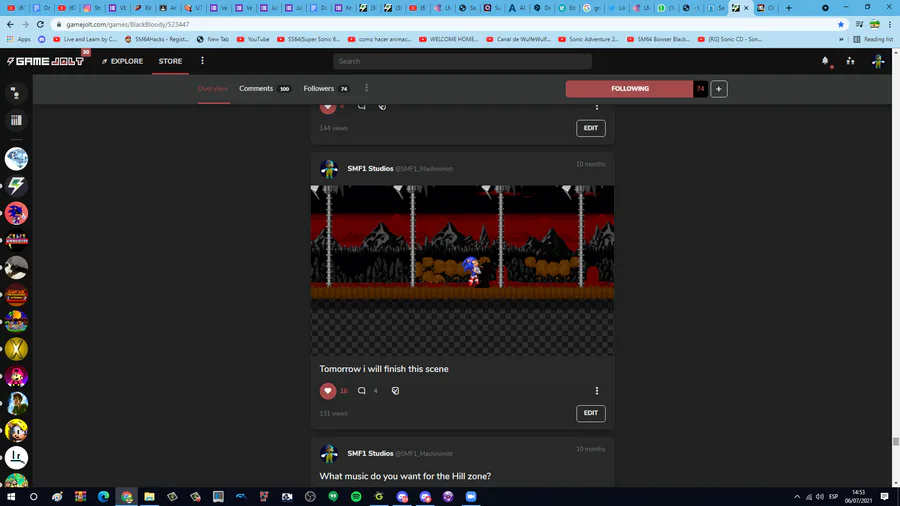The width and height of the screenshot is (900, 506).
Task: Open SMF1 Studios name on 'What music' post
Action: coord(370,453)
